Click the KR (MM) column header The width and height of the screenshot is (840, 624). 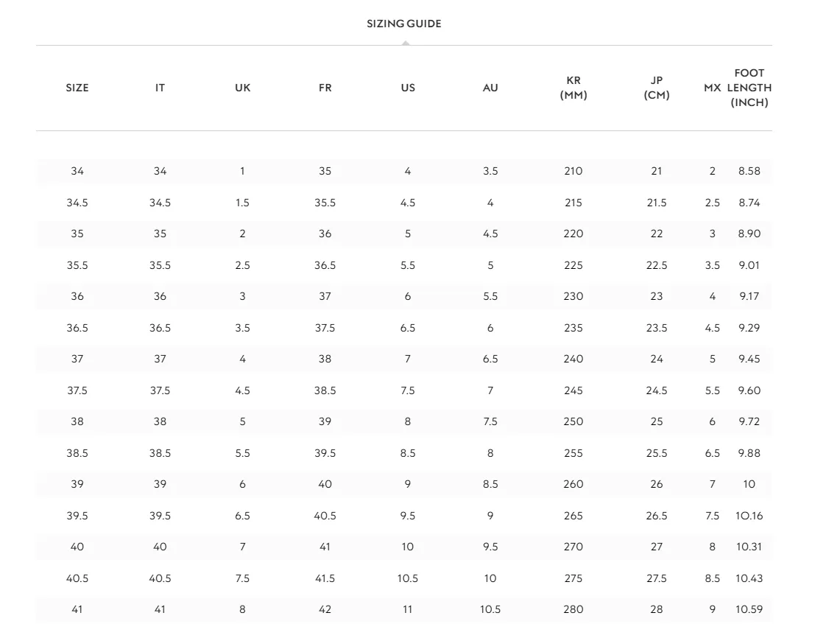click(x=573, y=88)
